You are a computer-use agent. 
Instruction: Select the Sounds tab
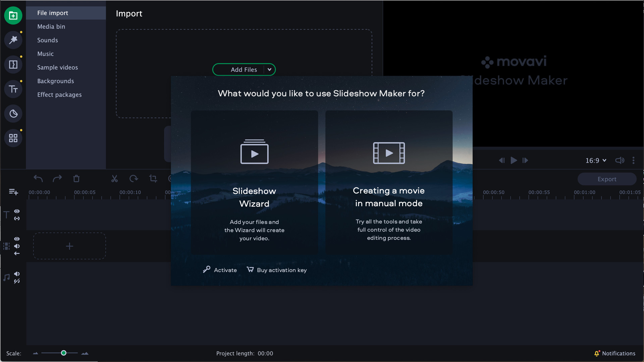47,40
